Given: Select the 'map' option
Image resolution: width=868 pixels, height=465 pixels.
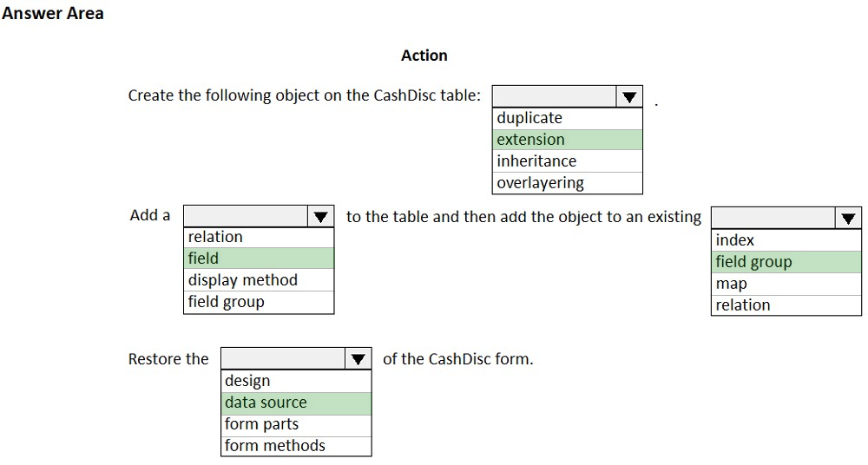Looking at the screenshot, I should 786,284.
